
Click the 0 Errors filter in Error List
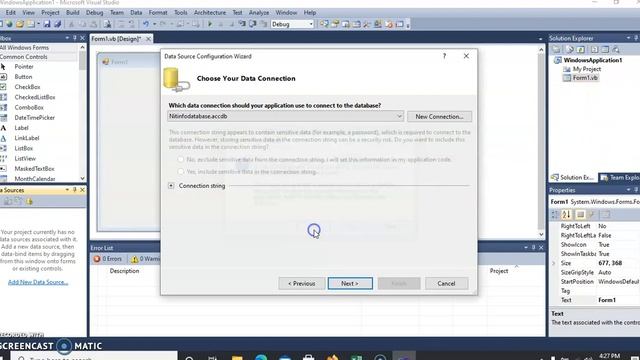(x=108, y=259)
